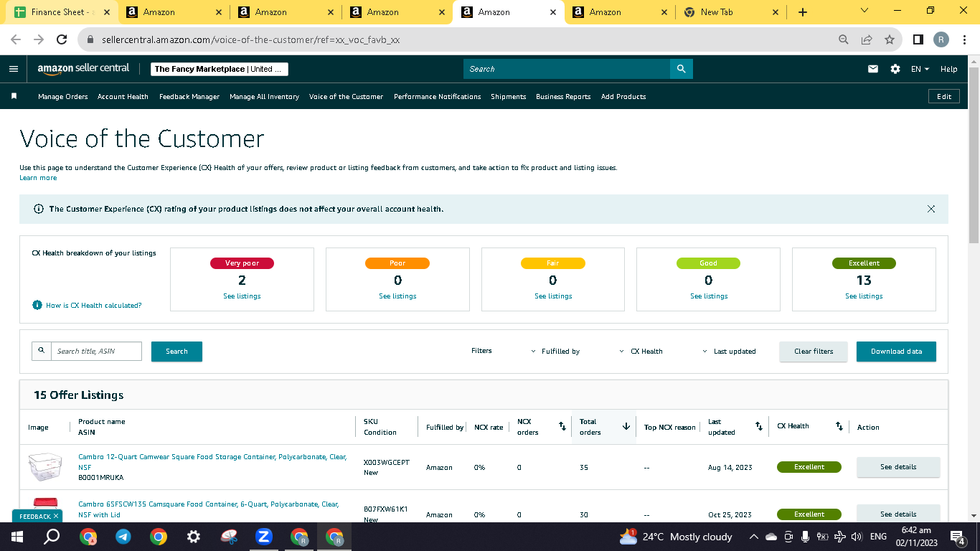Image resolution: width=980 pixels, height=551 pixels.
Task: Open Manage Orders in the navigation bar
Action: (x=63, y=96)
